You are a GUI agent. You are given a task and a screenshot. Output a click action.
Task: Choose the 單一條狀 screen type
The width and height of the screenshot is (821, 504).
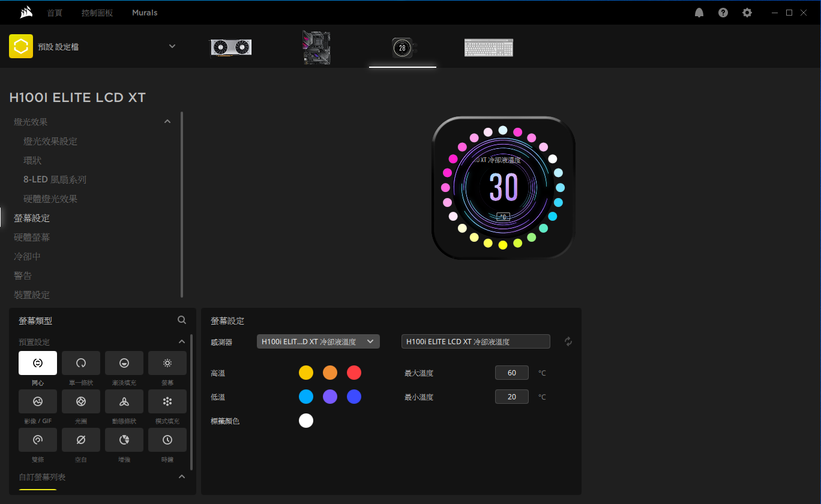pyautogui.click(x=81, y=363)
